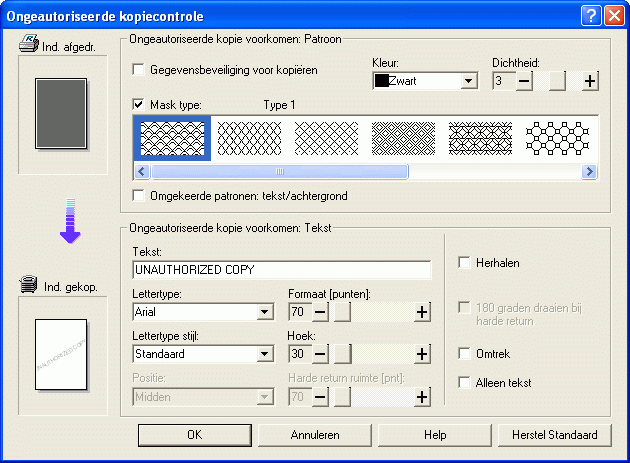Click the title bar help question-mark icon

pyautogui.click(x=589, y=14)
